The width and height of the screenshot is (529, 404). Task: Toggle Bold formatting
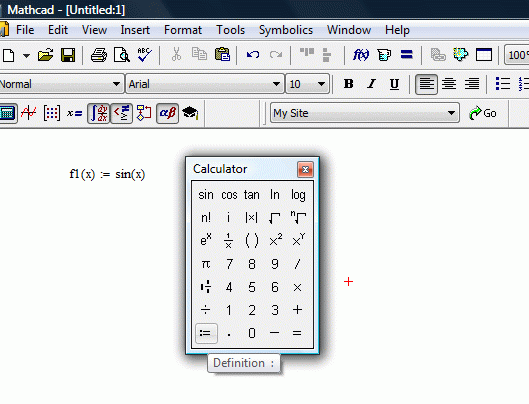coord(349,84)
